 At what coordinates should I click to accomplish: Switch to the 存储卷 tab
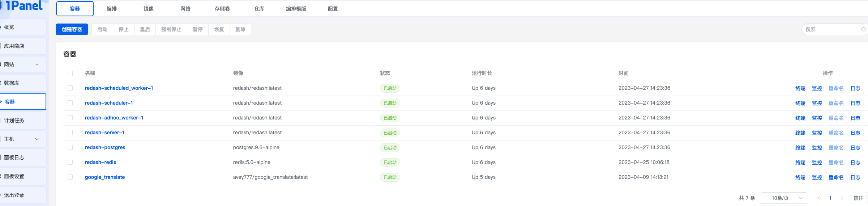[222, 9]
